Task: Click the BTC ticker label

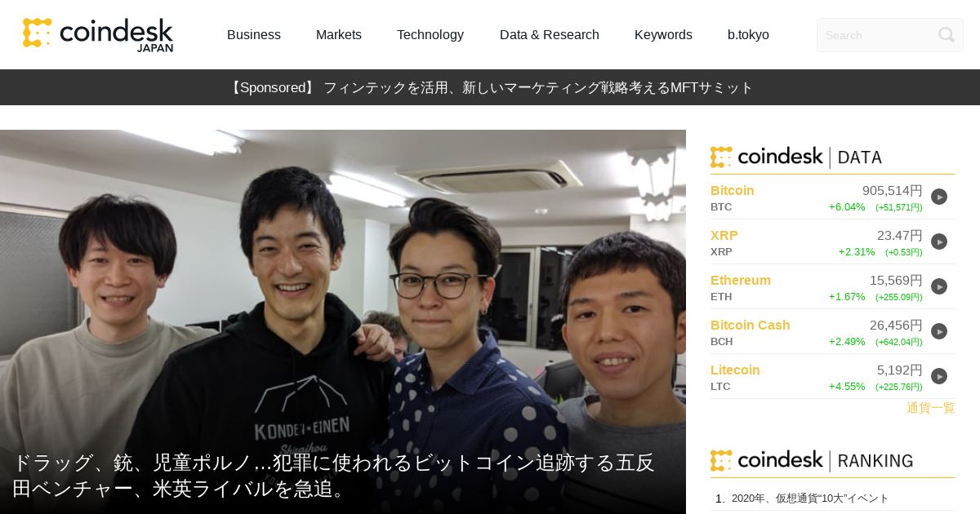Action: [x=721, y=207]
